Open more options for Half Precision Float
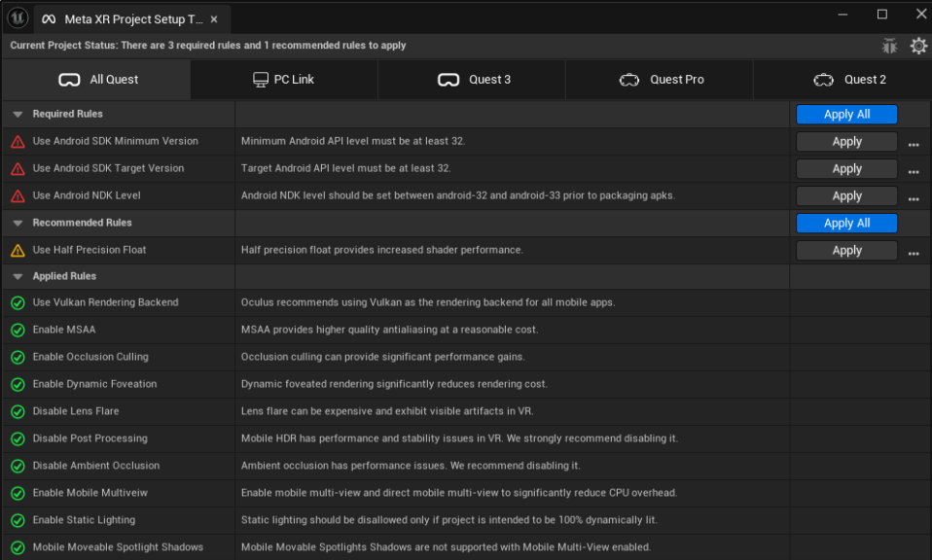The width and height of the screenshot is (932, 560). click(914, 254)
